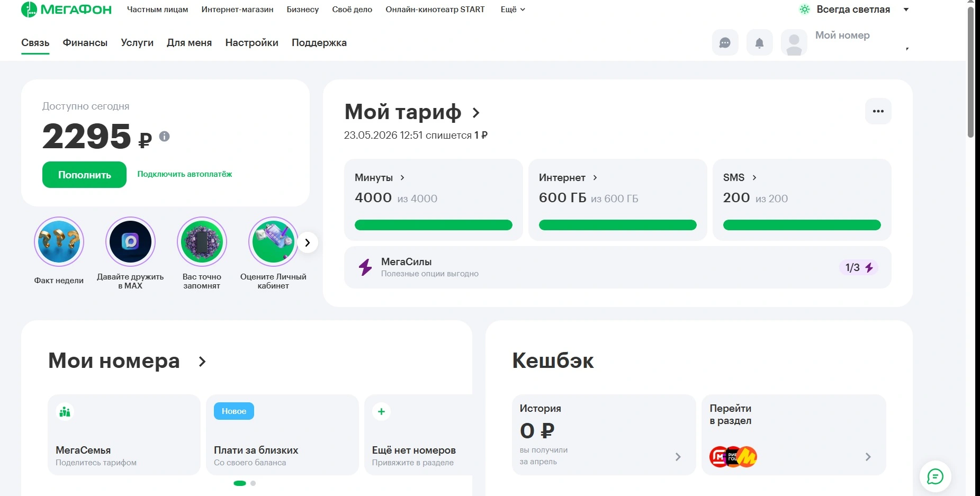Select the Связь tab
The height and width of the screenshot is (496, 980).
35,43
